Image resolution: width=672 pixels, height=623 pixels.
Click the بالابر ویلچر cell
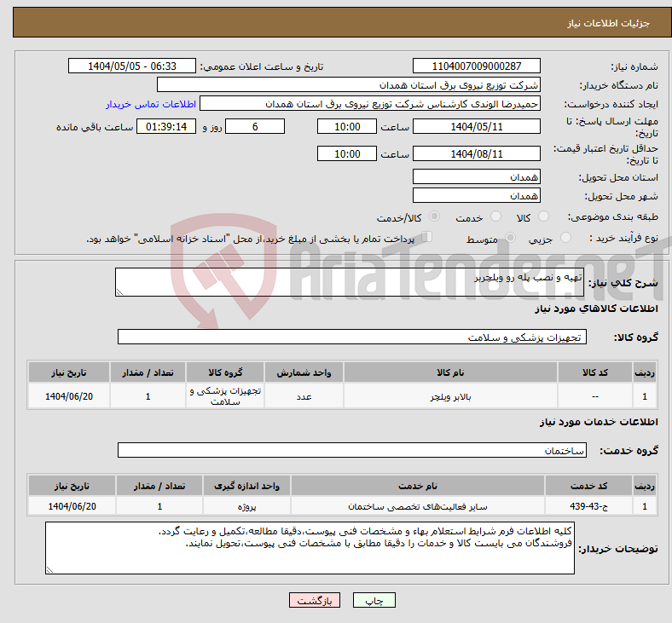point(450,396)
